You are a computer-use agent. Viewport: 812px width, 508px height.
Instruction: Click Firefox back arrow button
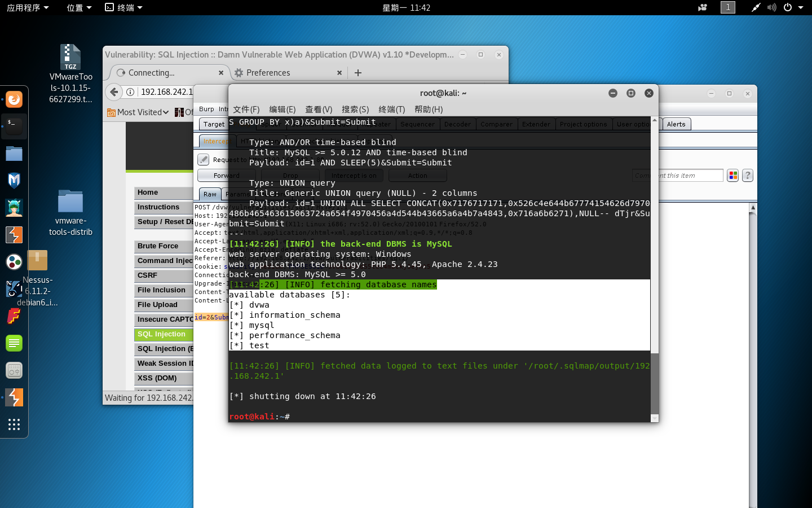tap(114, 92)
